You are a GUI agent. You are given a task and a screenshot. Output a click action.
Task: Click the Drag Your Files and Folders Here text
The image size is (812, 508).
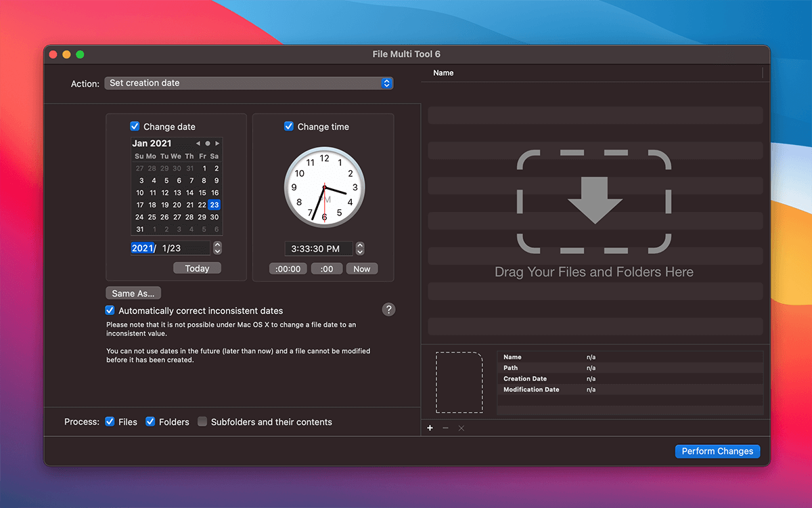point(594,272)
